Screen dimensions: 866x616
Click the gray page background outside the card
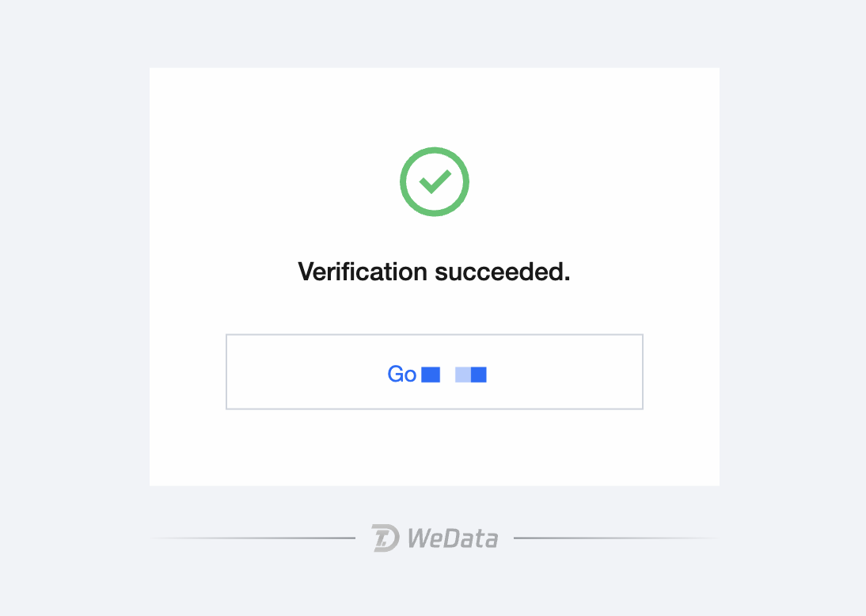[x=71, y=317]
